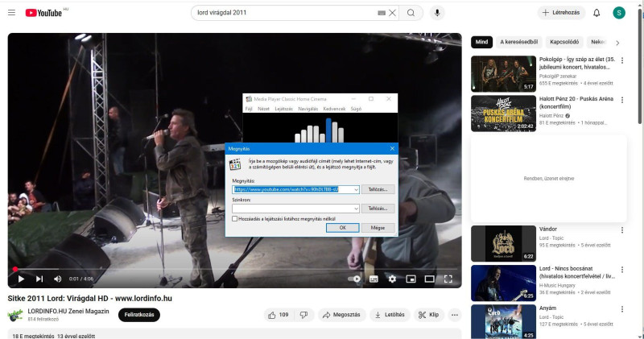Screen dimensions: 644x339
Task: Open options menu for Pokolgép video
Action: point(622,60)
